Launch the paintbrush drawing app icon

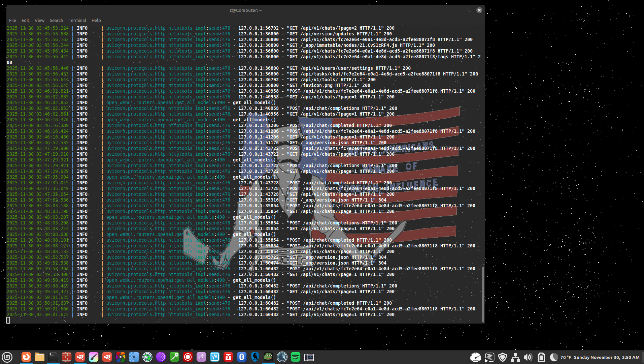click(x=94, y=357)
